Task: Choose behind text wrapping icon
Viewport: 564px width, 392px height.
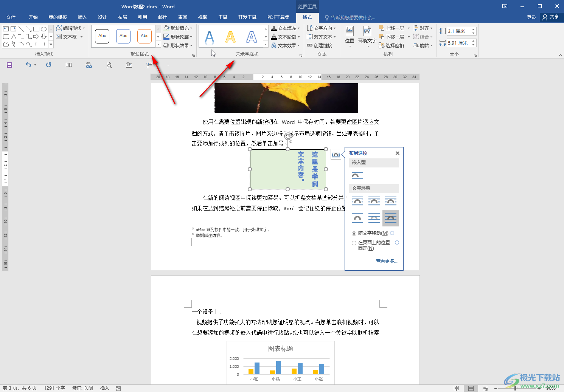Action: pyautogui.click(x=374, y=218)
